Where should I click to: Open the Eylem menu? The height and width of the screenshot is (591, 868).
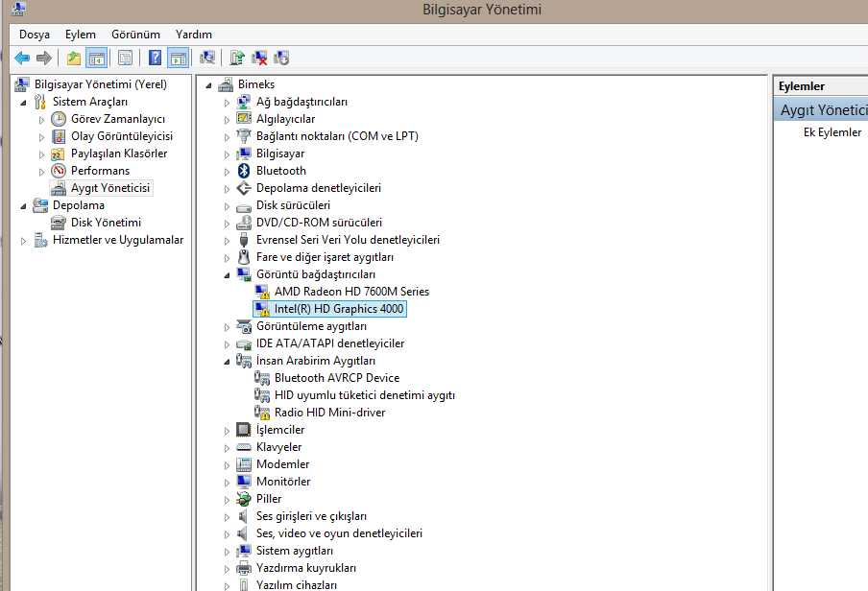(81, 35)
